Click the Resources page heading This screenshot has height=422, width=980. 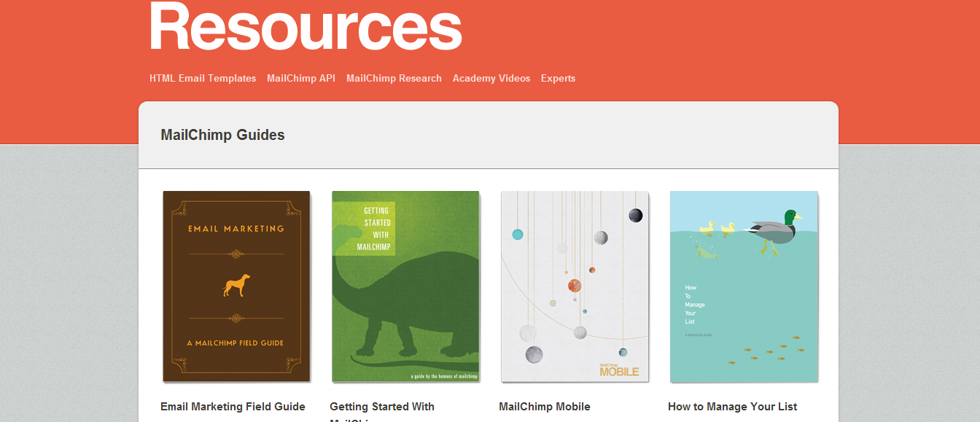click(306, 26)
